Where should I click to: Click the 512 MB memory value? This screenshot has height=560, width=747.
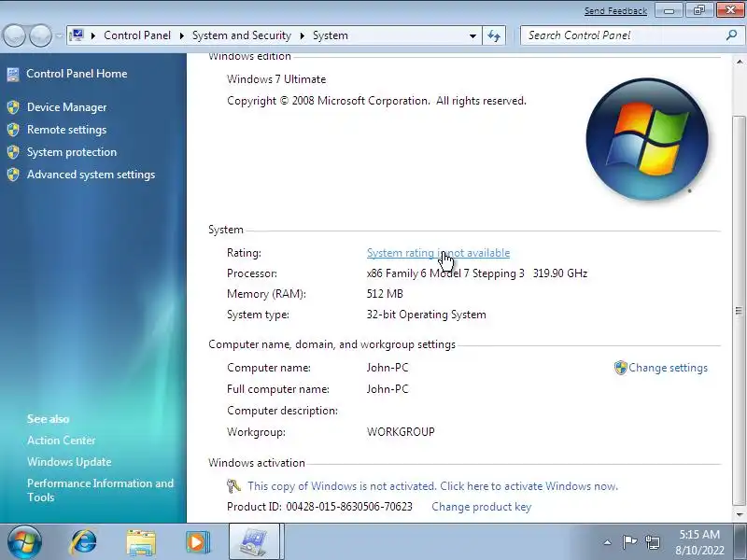(x=385, y=294)
